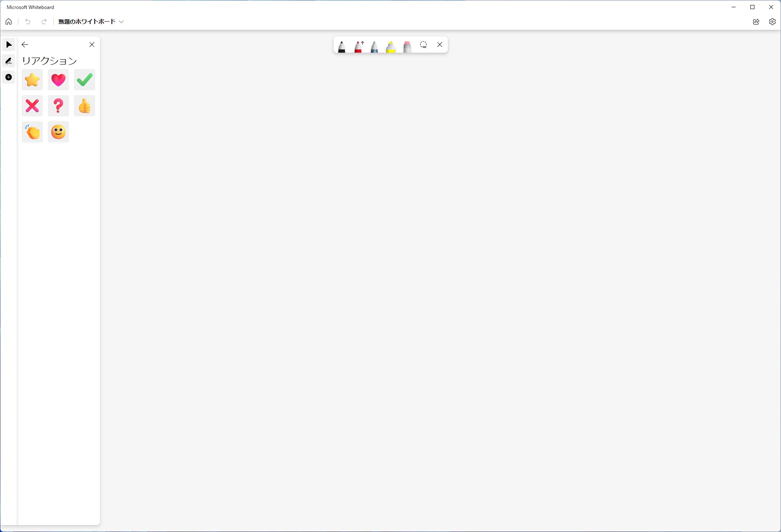Screen dimensions: 781x532
Task: Select the teal pen
Action: [374, 46]
